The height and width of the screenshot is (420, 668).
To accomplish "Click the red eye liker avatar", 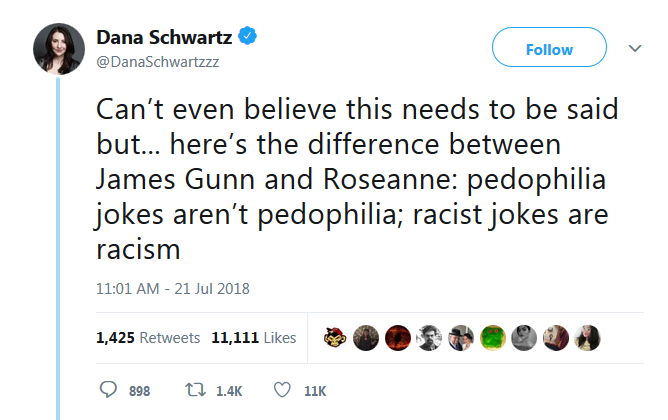I will click(398, 338).
